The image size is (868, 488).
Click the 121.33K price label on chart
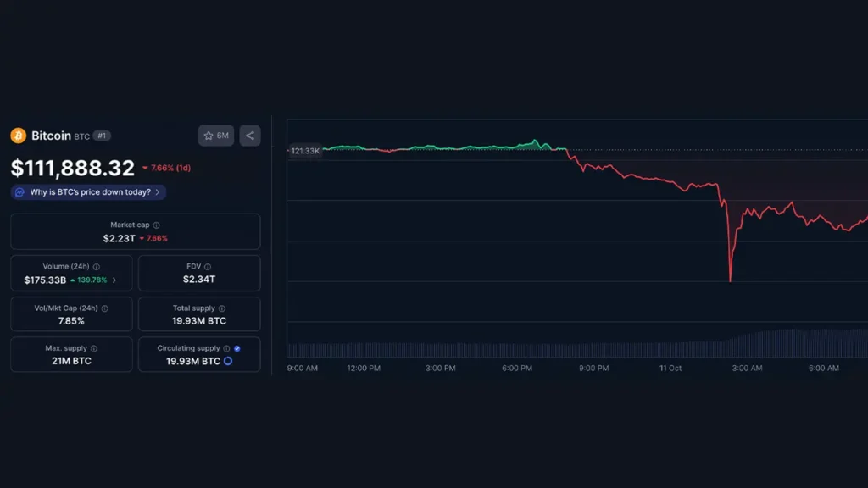[x=304, y=151]
